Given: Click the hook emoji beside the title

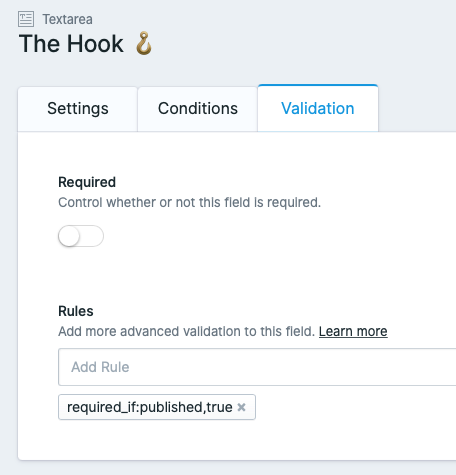Looking at the screenshot, I should (x=144, y=43).
